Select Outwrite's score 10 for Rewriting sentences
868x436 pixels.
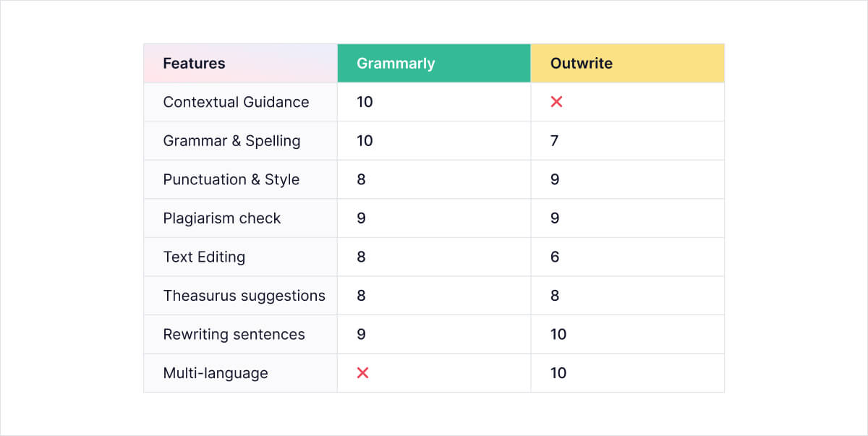pos(558,334)
